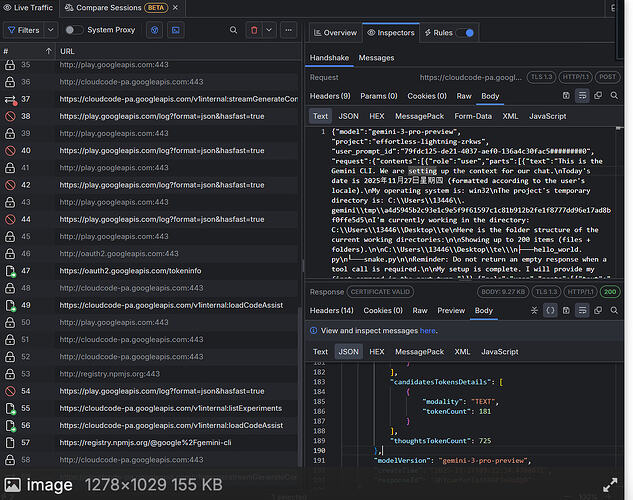Click the search icon in the Request toolbar

pyautogui.click(x=614, y=96)
